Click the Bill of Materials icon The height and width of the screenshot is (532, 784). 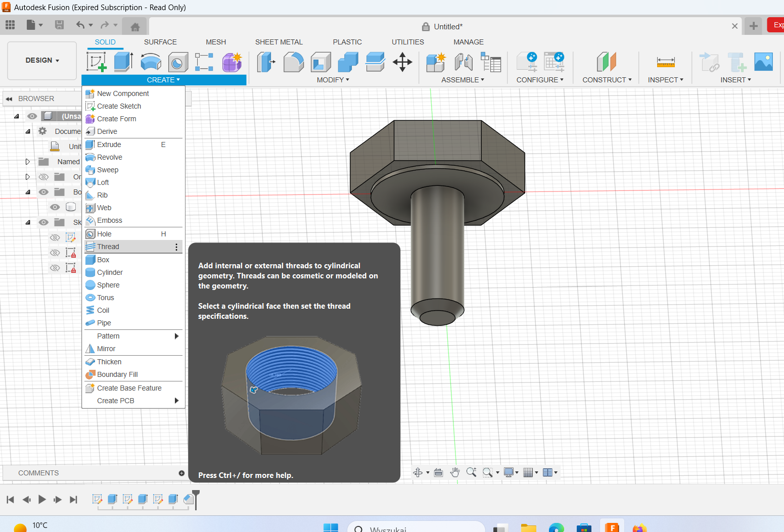[491, 62]
